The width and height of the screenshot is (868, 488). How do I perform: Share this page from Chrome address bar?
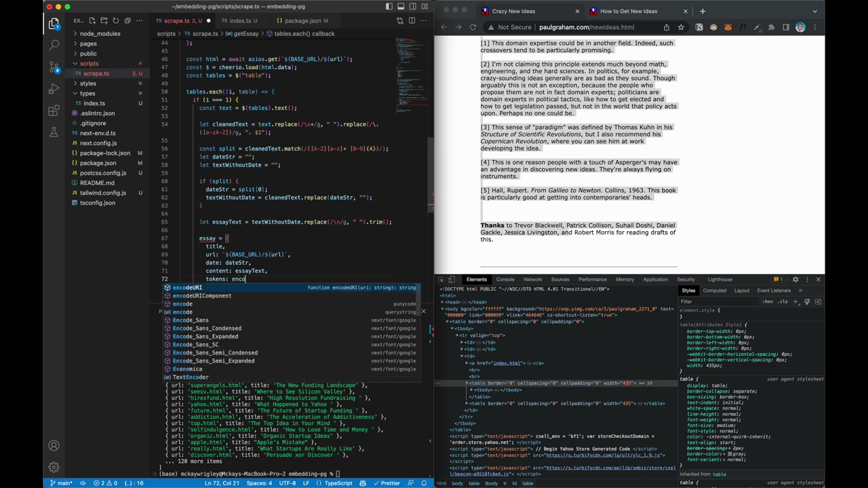[667, 28]
